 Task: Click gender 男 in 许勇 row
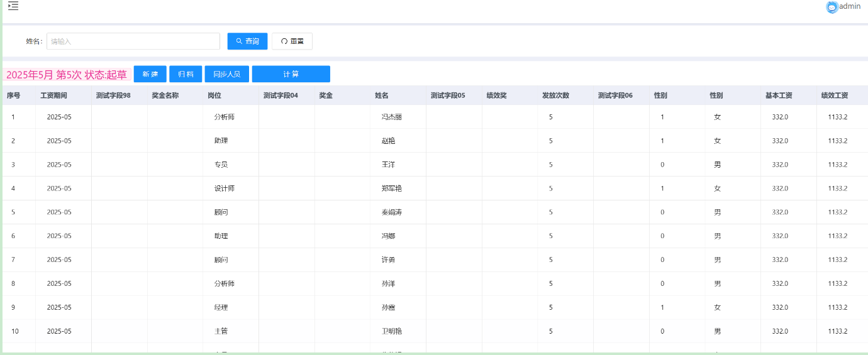(x=718, y=259)
